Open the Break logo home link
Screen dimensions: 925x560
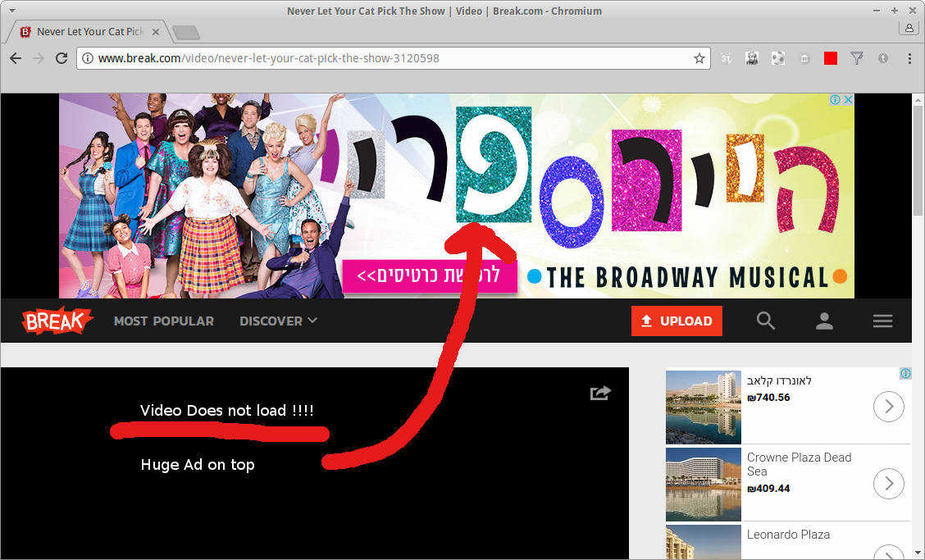tap(57, 321)
